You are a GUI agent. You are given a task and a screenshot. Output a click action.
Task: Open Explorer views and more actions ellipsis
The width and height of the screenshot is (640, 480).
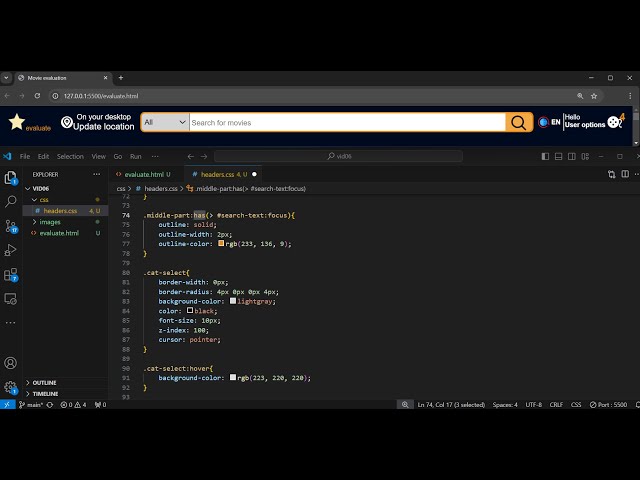[97, 174]
